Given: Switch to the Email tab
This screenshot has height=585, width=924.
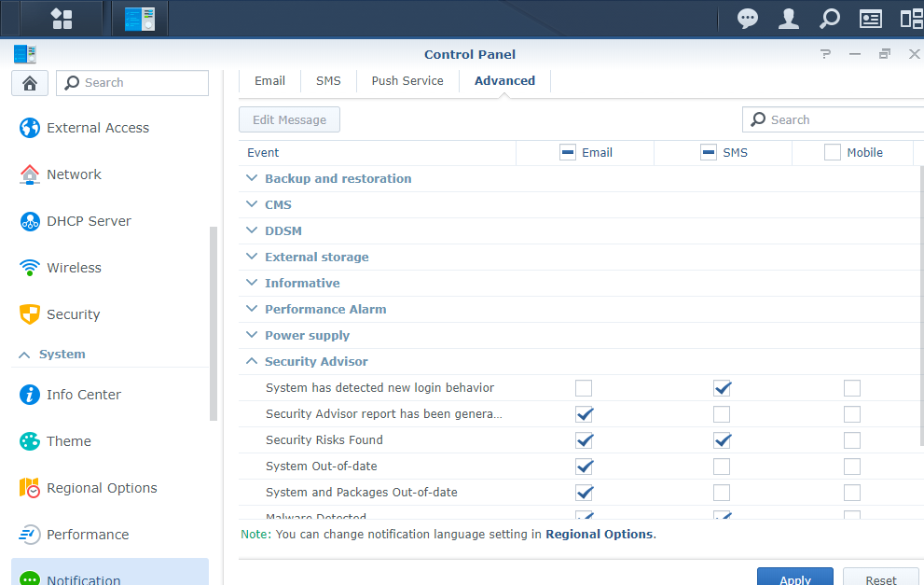Looking at the screenshot, I should point(269,81).
